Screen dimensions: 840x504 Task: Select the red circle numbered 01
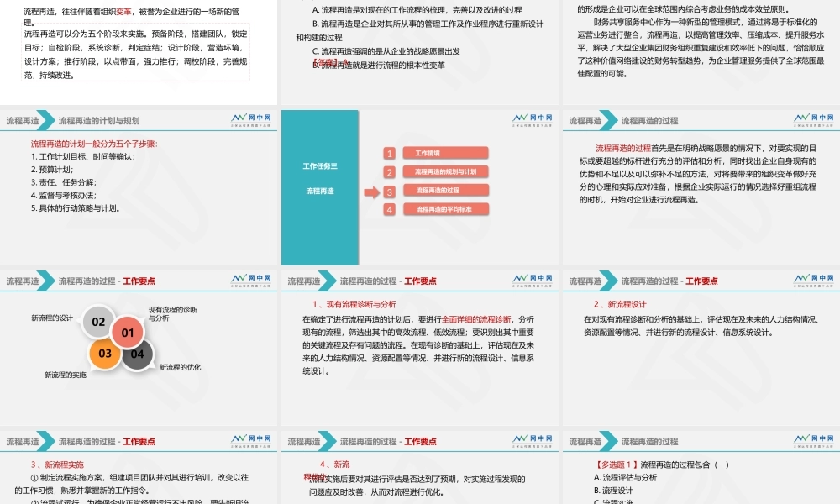[128, 333]
